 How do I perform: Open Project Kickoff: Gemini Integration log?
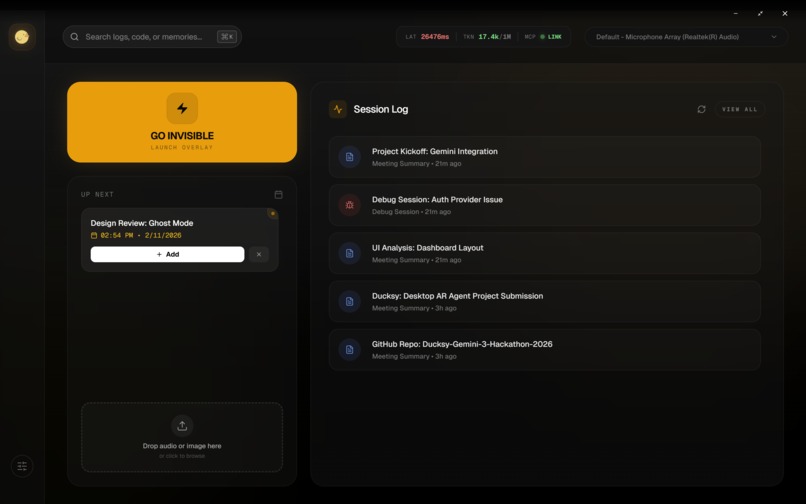pos(545,157)
